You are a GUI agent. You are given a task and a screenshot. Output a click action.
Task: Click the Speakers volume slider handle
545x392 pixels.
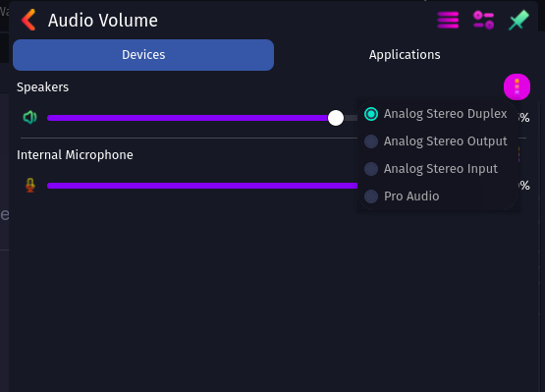(x=336, y=118)
